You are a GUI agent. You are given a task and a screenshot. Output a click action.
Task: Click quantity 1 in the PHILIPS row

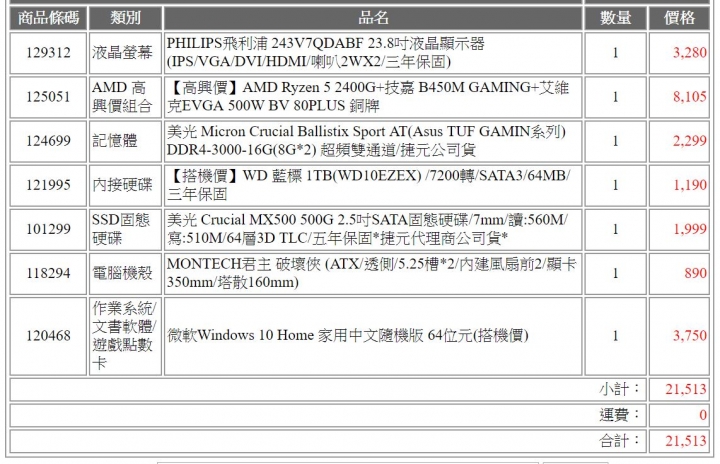[615, 53]
